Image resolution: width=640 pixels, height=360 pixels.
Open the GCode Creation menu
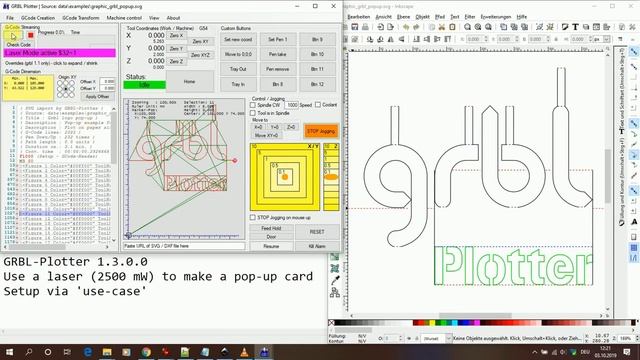tap(38, 18)
